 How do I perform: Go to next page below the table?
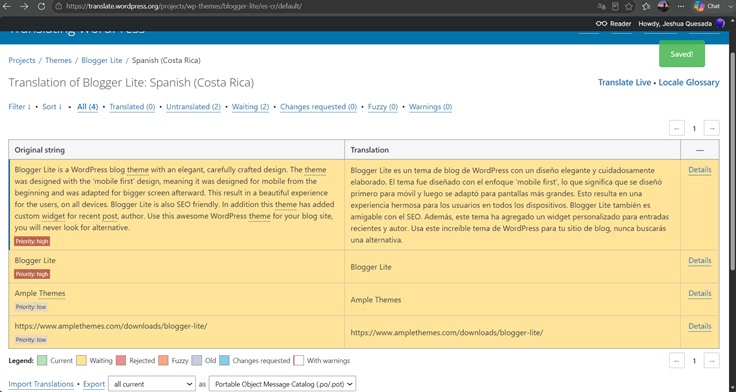pyautogui.click(x=712, y=361)
